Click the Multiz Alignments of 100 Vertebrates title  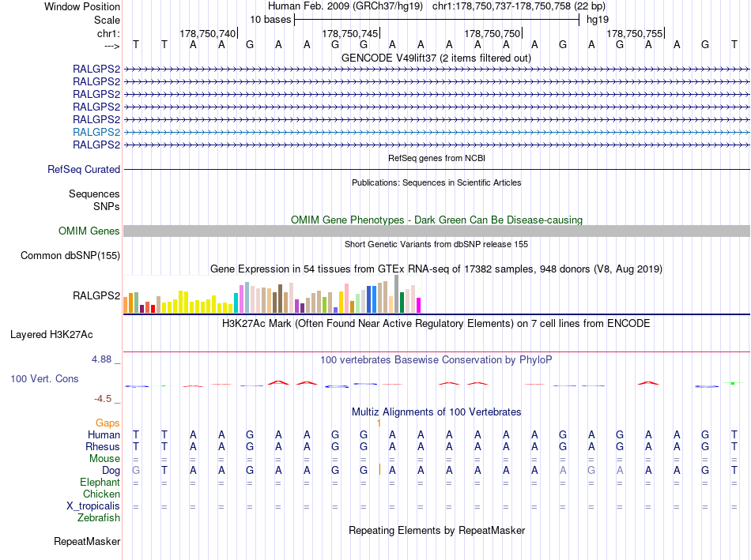coord(436,412)
